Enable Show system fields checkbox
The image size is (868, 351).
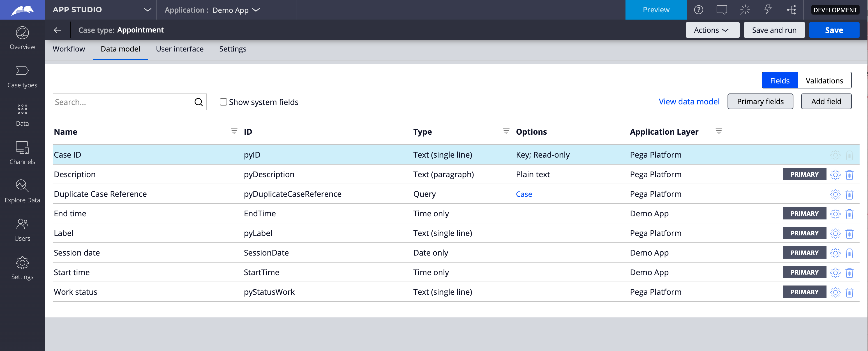click(x=223, y=102)
